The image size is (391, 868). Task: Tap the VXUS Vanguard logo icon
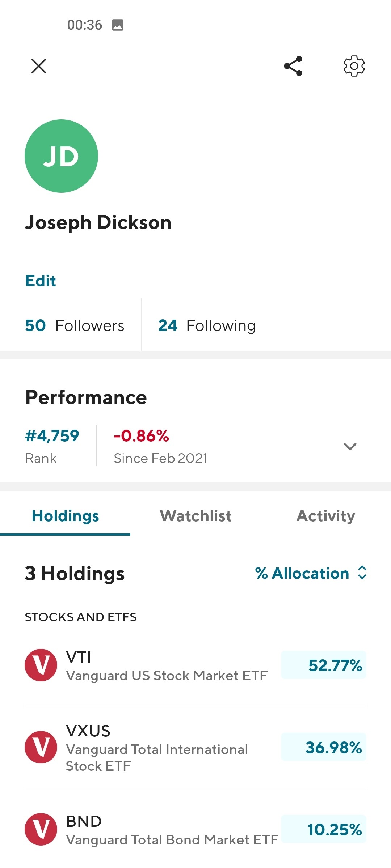pos(41,747)
